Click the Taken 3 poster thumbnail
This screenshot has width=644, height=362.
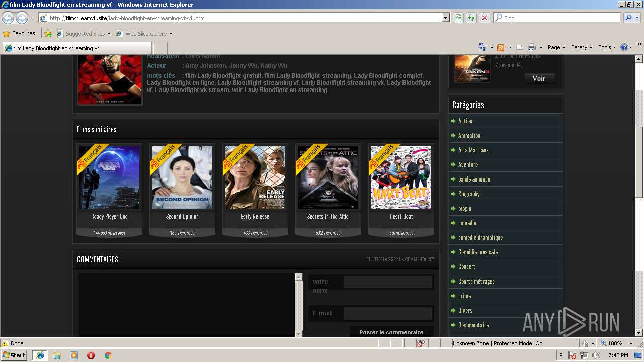pos(472,68)
